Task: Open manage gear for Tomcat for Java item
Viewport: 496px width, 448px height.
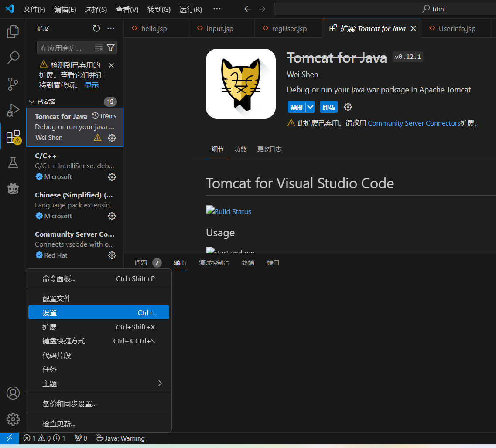Action: point(112,138)
